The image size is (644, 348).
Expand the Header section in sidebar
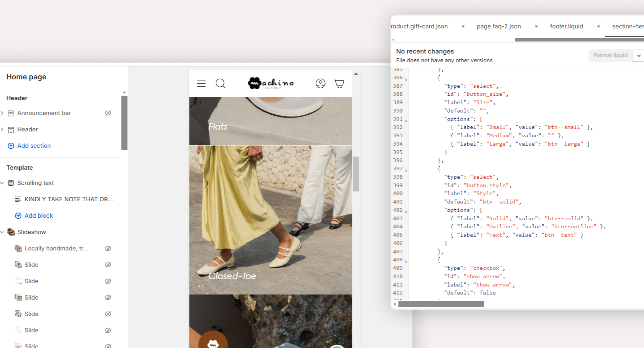click(2, 129)
